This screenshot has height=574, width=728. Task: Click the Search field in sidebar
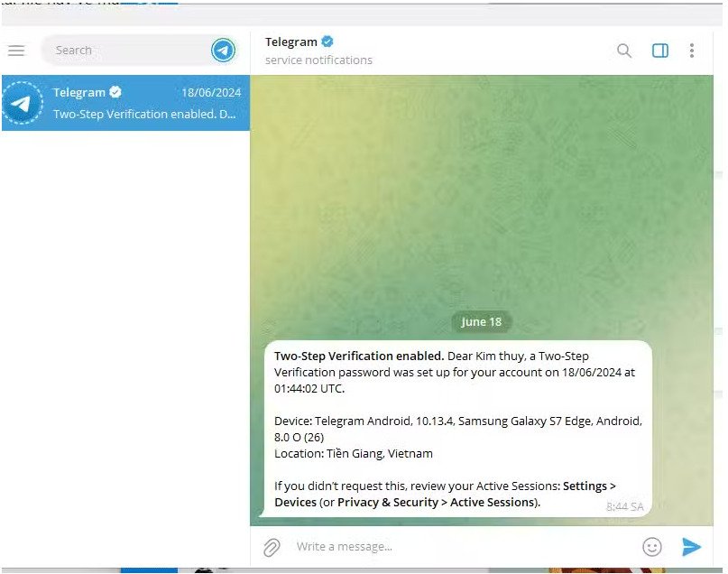pyautogui.click(x=126, y=51)
